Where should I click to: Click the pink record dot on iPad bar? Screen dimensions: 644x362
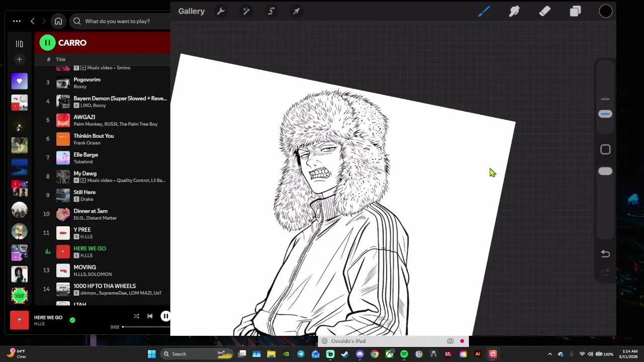point(462,341)
